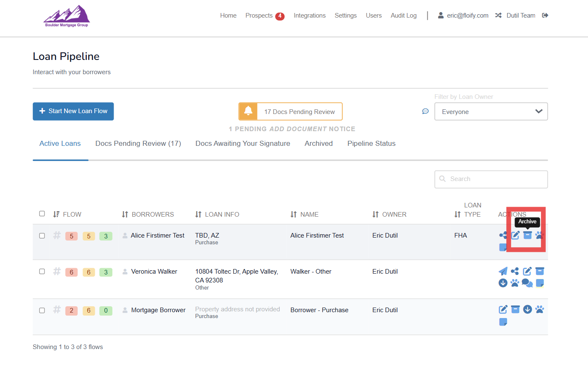The width and height of the screenshot is (588, 370).
Task: Click the send paper-plane icon for Veronica Walker
Action: (x=503, y=271)
